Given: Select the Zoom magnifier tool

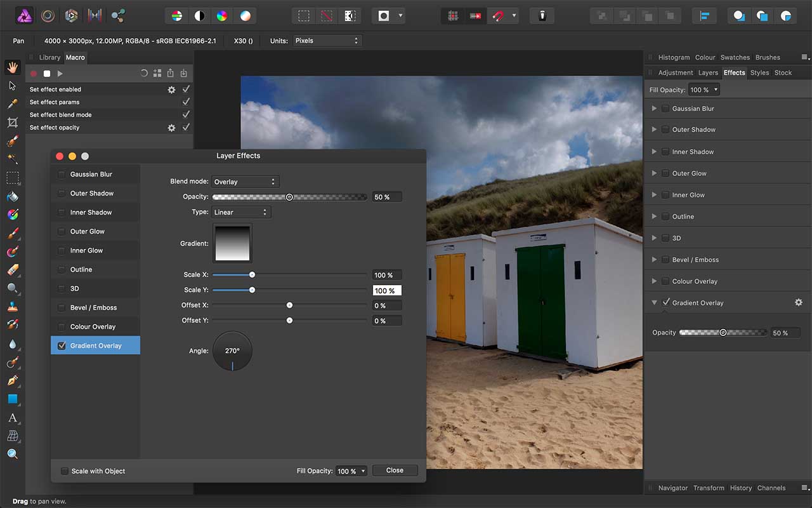Looking at the screenshot, I should [x=12, y=454].
